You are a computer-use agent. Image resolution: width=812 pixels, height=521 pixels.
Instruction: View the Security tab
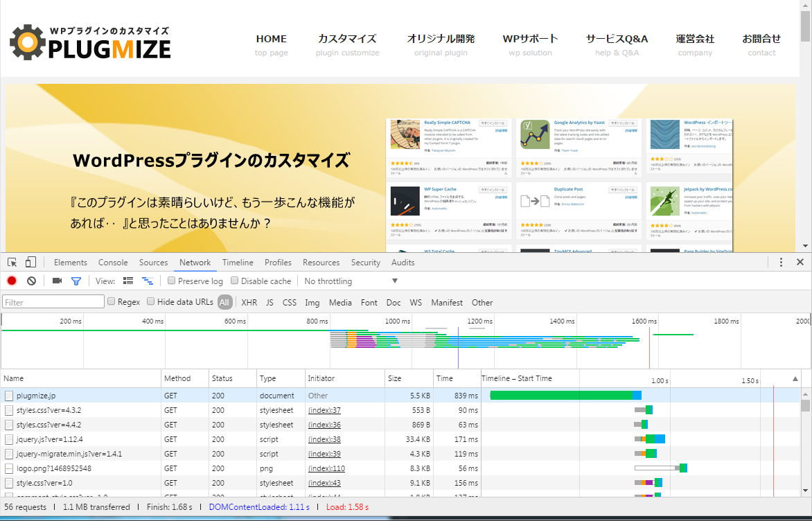tap(366, 263)
